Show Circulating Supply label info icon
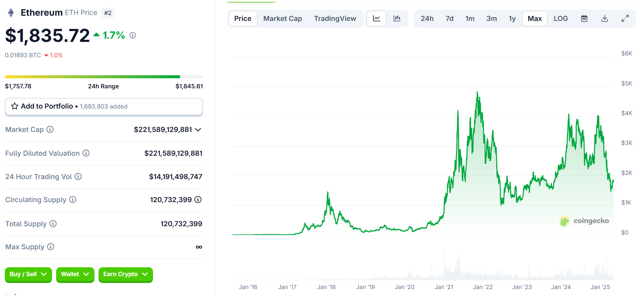The width and height of the screenshot is (644, 295). pos(73,199)
